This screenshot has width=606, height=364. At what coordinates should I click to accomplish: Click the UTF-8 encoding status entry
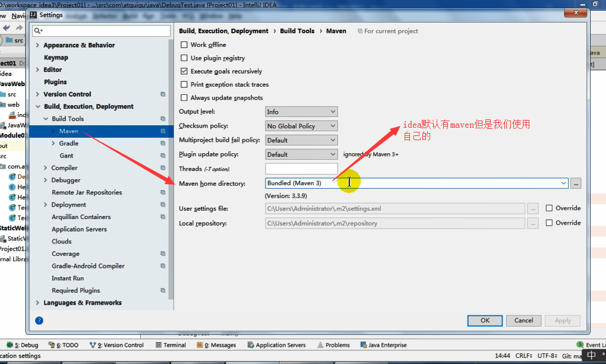547,356
